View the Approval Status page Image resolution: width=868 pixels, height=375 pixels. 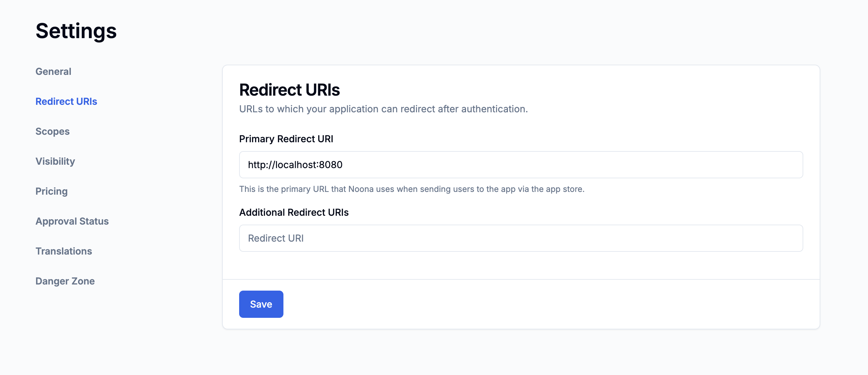click(x=72, y=221)
